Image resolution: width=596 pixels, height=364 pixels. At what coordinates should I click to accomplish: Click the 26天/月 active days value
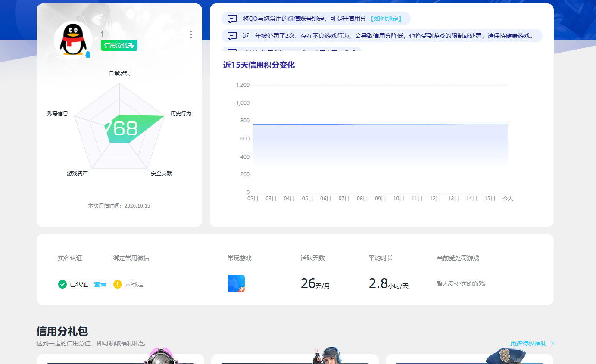coord(315,283)
